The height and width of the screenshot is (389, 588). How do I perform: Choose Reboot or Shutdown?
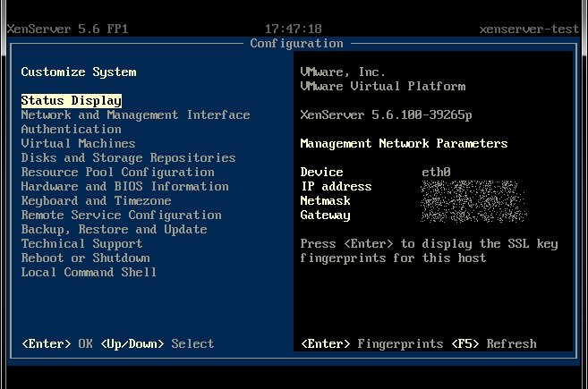86,258
